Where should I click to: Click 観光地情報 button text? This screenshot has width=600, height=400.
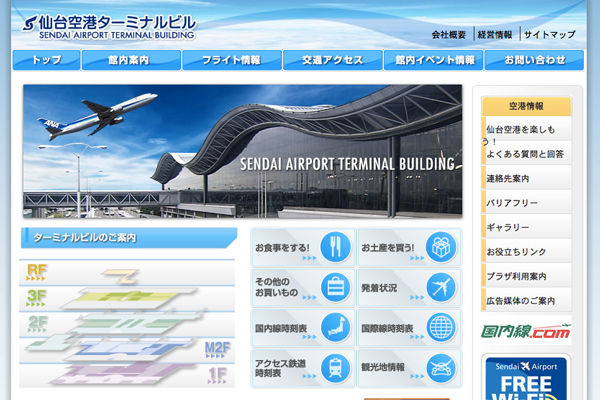click(x=383, y=367)
